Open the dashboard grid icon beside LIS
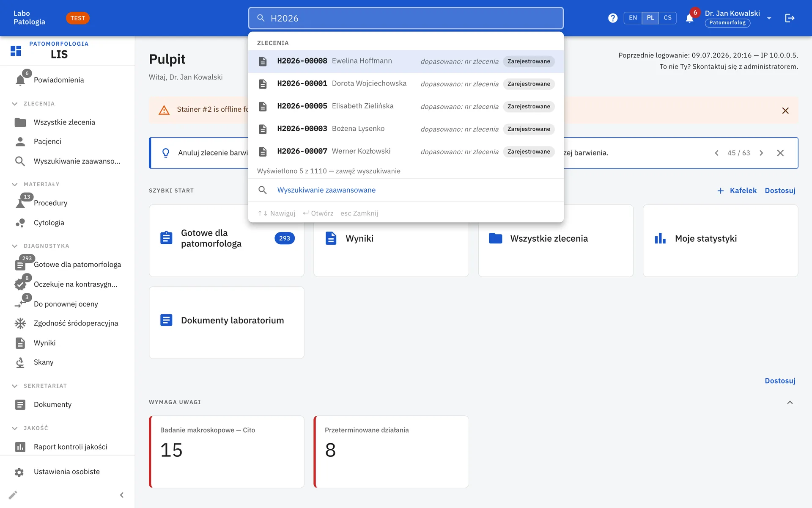Viewport: 812px width, 508px height. click(16, 51)
